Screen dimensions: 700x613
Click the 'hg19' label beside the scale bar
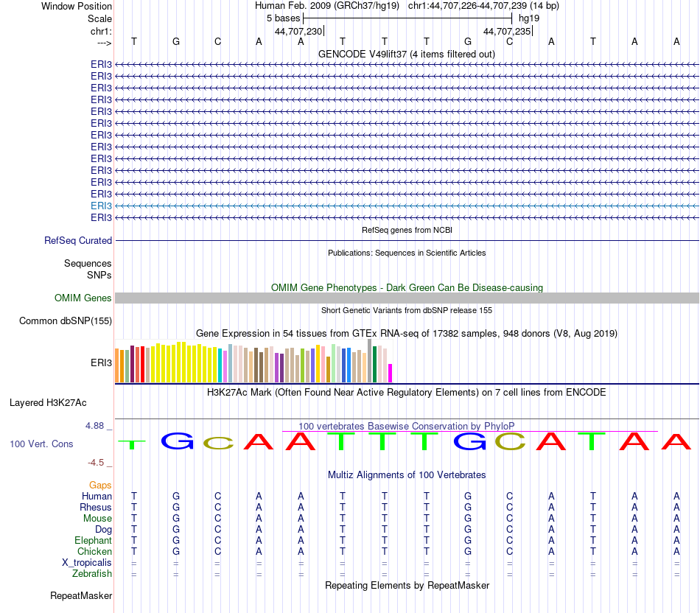tap(529, 18)
